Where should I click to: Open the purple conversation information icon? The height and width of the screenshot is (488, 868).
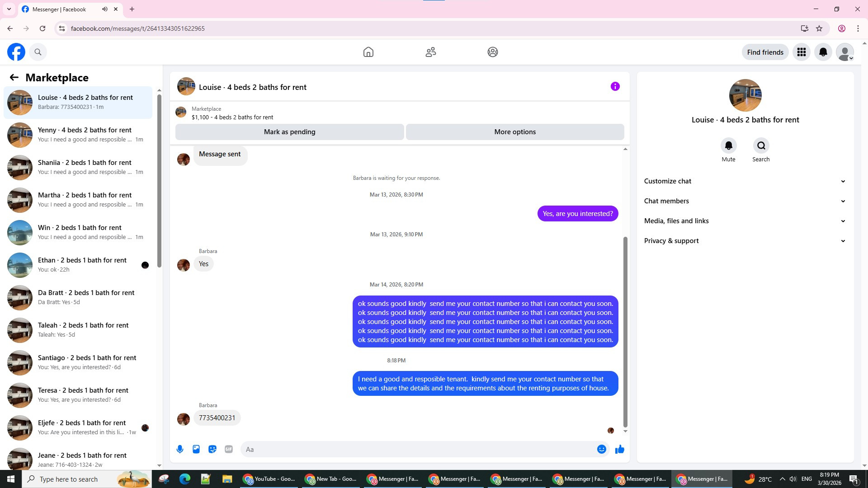click(615, 86)
